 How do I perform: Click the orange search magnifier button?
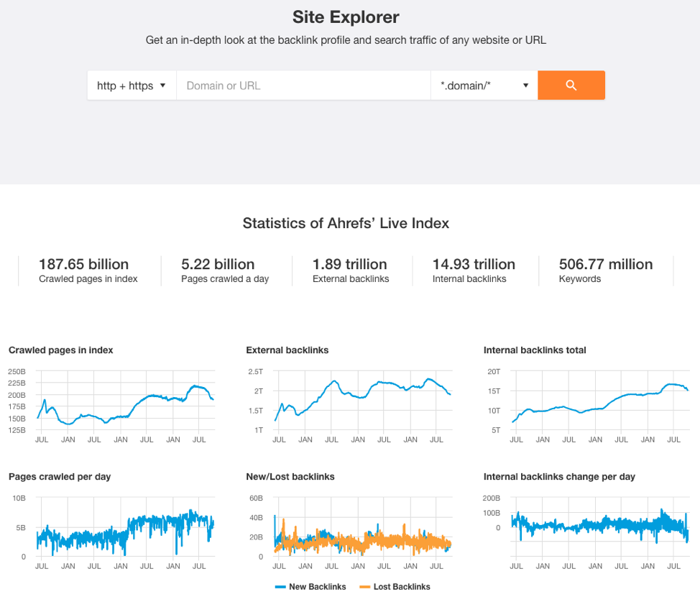pos(571,86)
